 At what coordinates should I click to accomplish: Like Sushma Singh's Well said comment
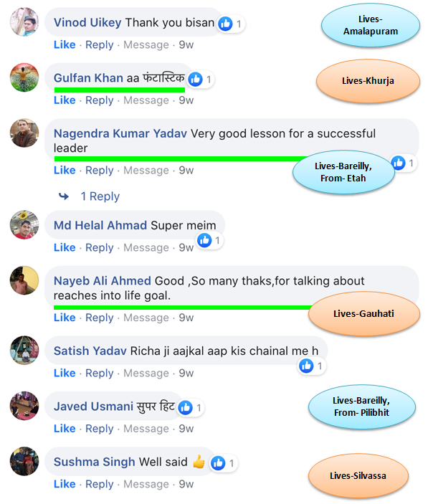65,484
